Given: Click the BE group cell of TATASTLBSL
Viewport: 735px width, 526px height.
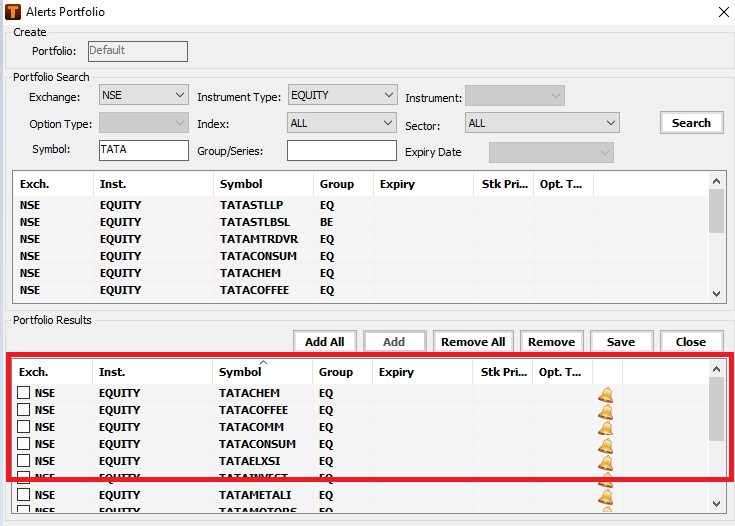Looking at the screenshot, I should (x=327, y=222).
